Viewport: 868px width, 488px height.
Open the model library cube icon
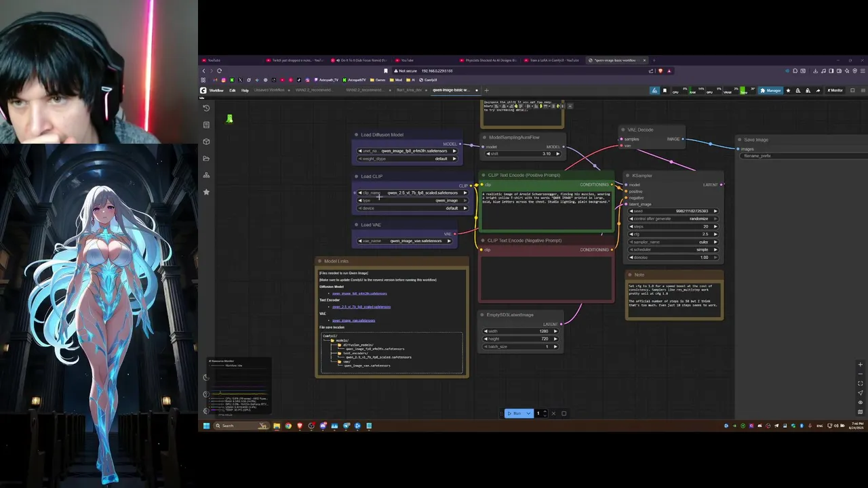pos(206,142)
